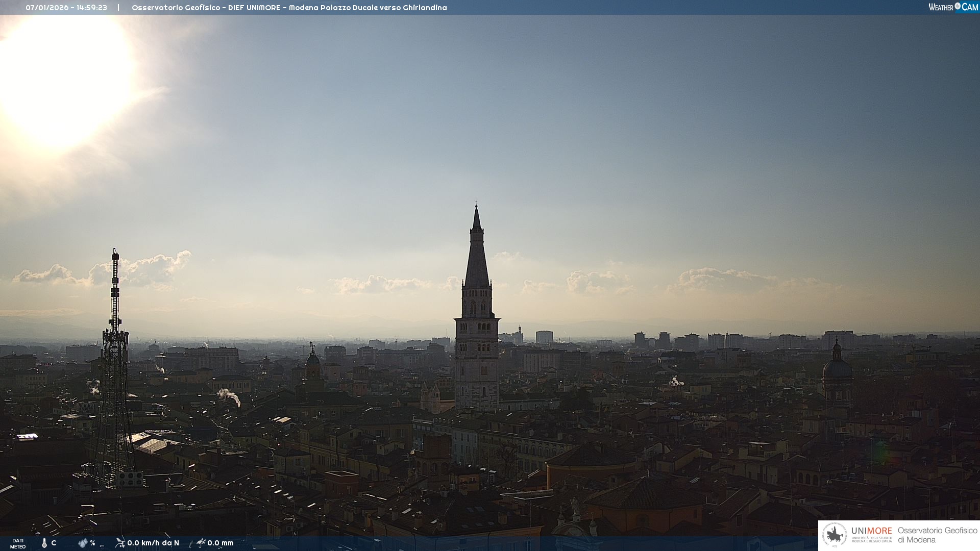Click the WEATHER word in top-right logo
The image size is (980, 551).
tap(941, 7)
